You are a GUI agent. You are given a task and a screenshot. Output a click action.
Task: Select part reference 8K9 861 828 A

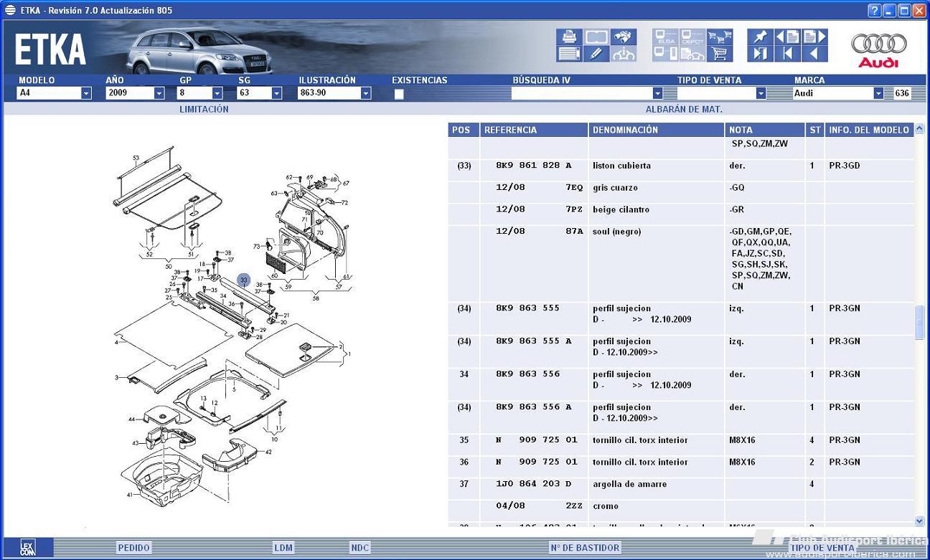[x=534, y=166]
